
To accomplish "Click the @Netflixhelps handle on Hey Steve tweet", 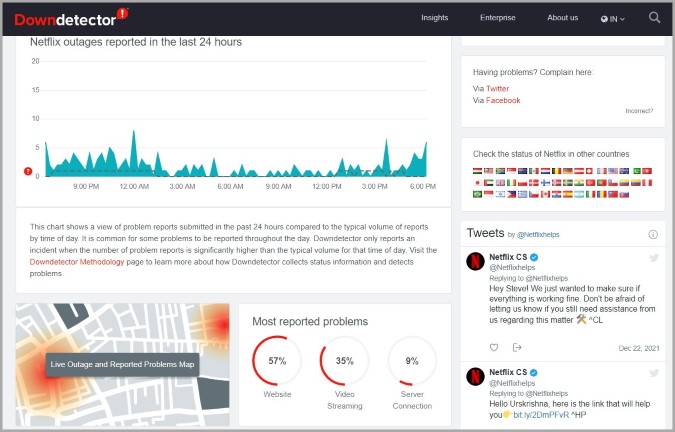I will 512,268.
